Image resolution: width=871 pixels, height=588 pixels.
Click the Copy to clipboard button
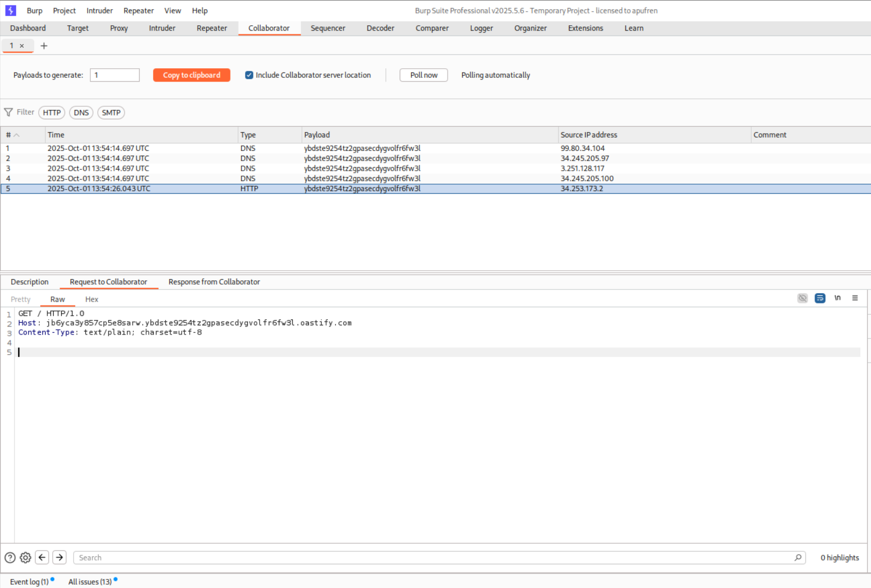[x=191, y=75]
